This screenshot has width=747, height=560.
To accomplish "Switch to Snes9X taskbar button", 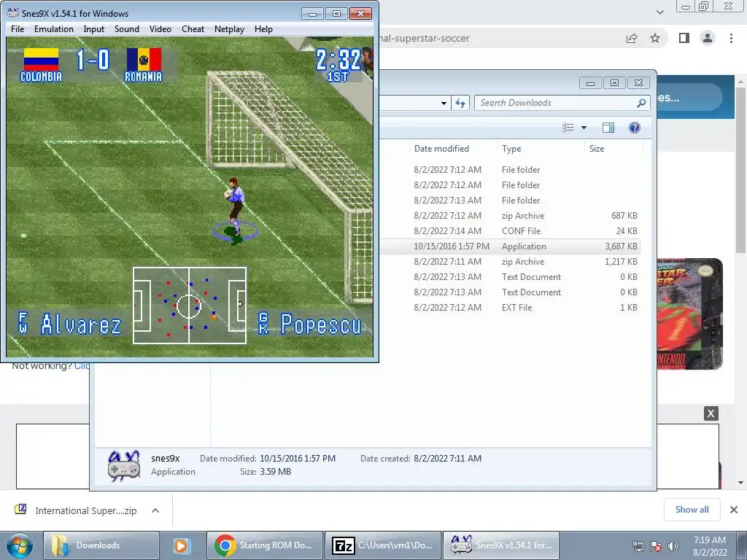I will click(x=500, y=545).
